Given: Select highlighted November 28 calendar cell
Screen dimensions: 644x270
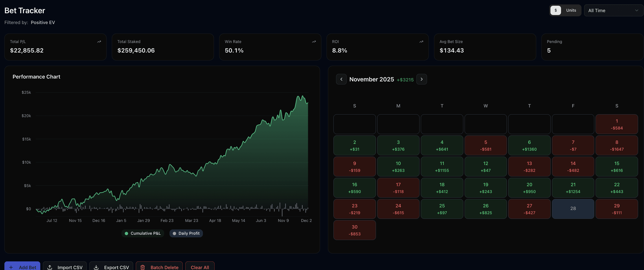Looking at the screenshot, I should point(573,209).
